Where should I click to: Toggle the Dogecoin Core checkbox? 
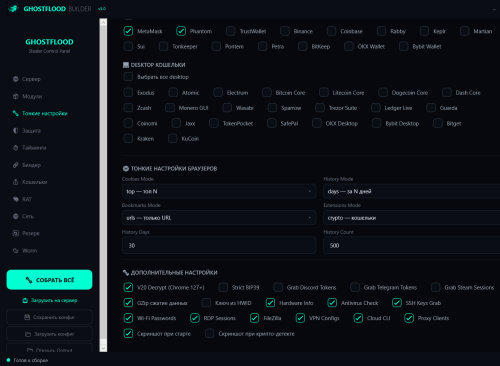point(383,92)
